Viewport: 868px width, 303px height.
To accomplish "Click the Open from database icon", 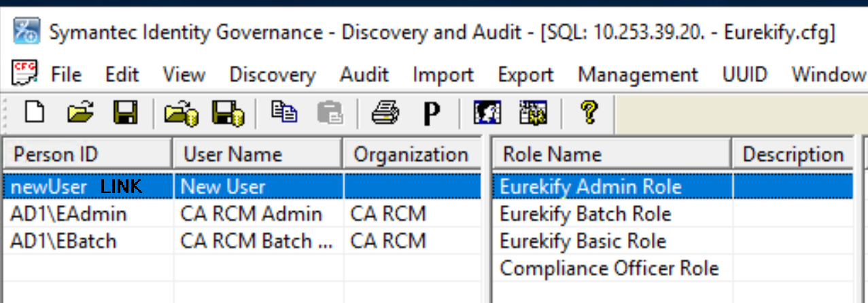I will click(181, 113).
